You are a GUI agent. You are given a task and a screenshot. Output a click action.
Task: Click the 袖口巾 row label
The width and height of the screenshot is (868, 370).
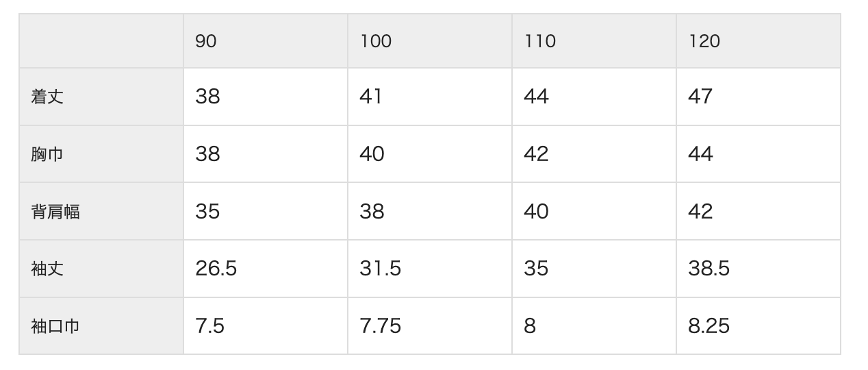click(55, 326)
